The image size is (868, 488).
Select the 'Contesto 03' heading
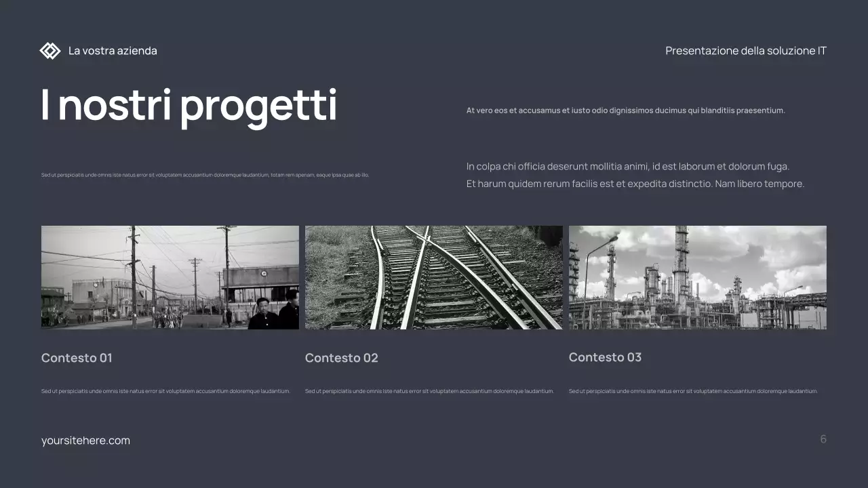(605, 357)
